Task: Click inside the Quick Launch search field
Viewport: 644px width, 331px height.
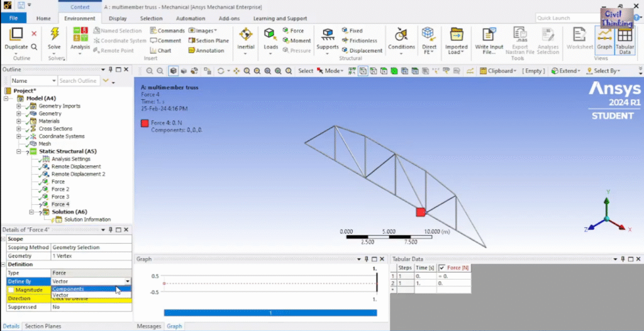Action: point(563,18)
